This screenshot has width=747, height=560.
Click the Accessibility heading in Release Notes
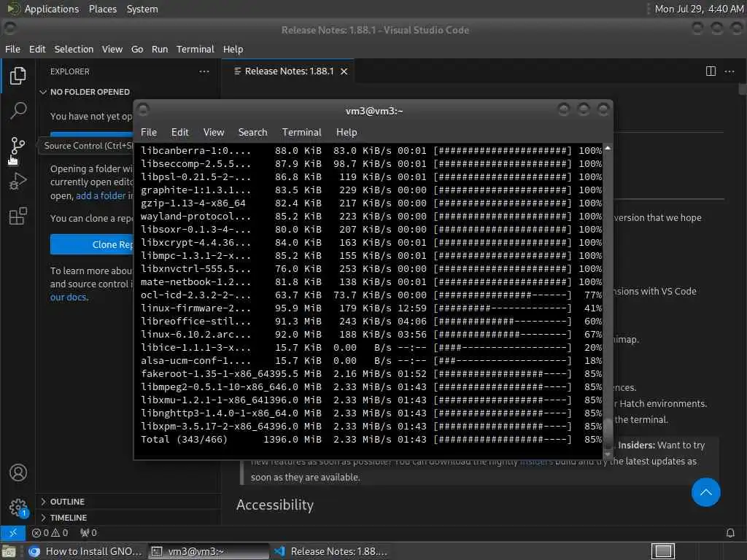pyautogui.click(x=275, y=505)
